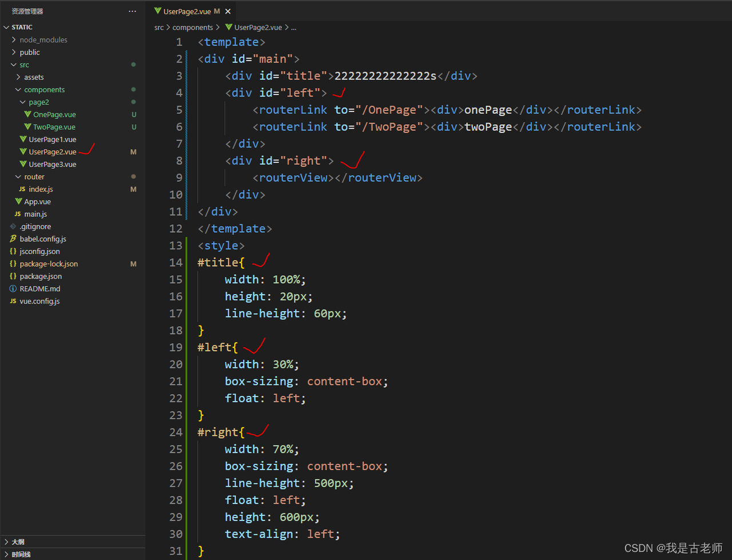Click the JS icon beside index.js

tap(22, 189)
